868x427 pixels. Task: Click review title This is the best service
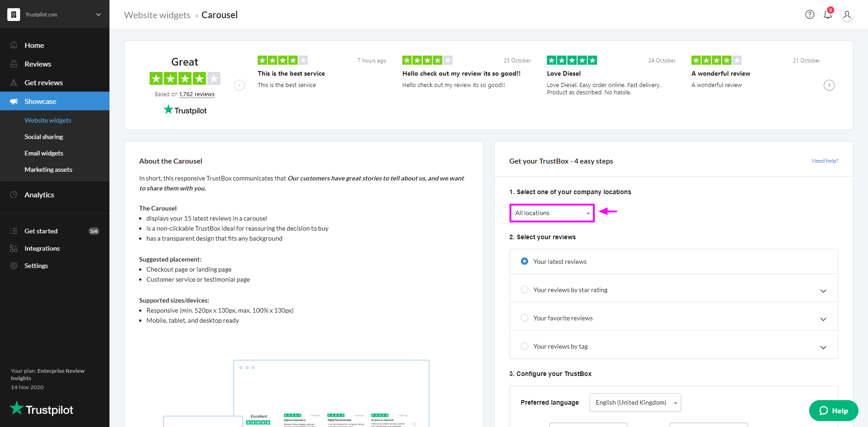(x=291, y=73)
